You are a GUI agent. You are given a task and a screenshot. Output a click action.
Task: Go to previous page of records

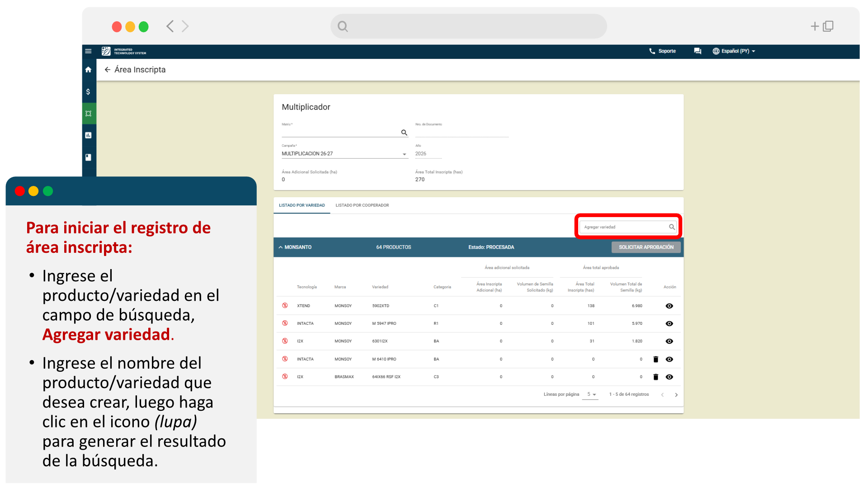pyautogui.click(x=662, y=395)
